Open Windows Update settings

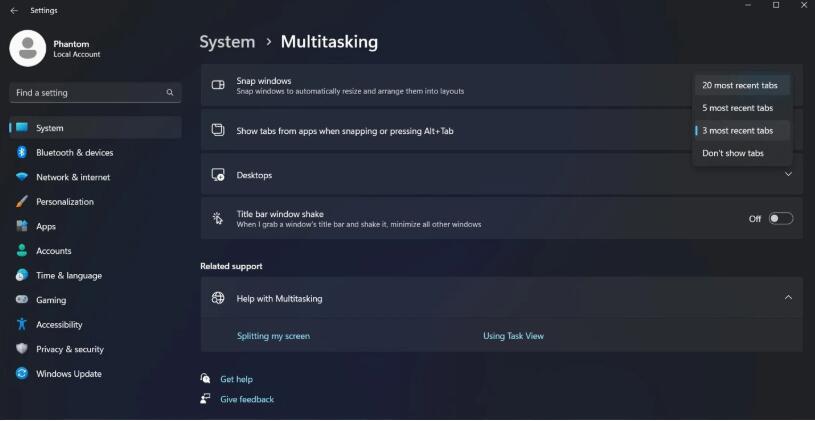(96, 373)
